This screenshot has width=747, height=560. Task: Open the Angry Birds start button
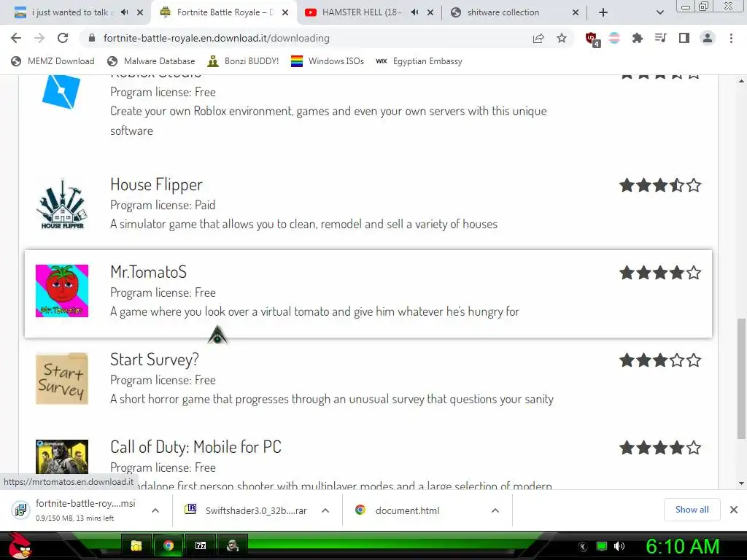point(20,545)
